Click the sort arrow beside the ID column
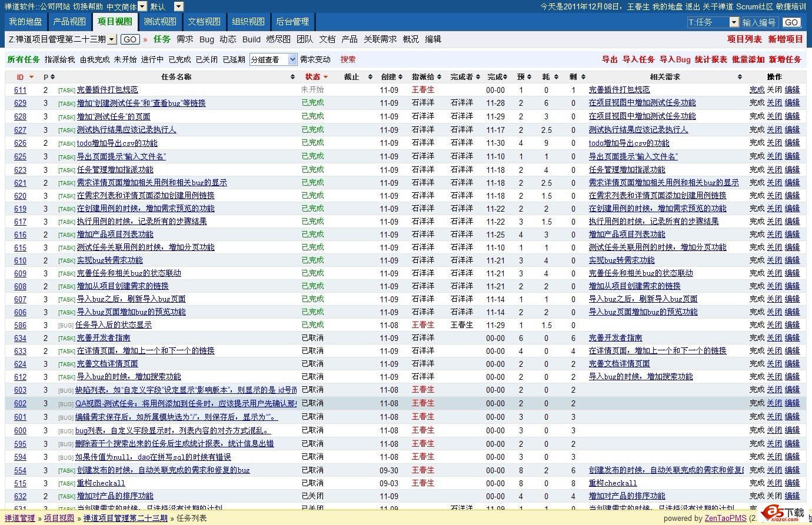This screenshot has height=525, width=812. (x=31, y=77)
